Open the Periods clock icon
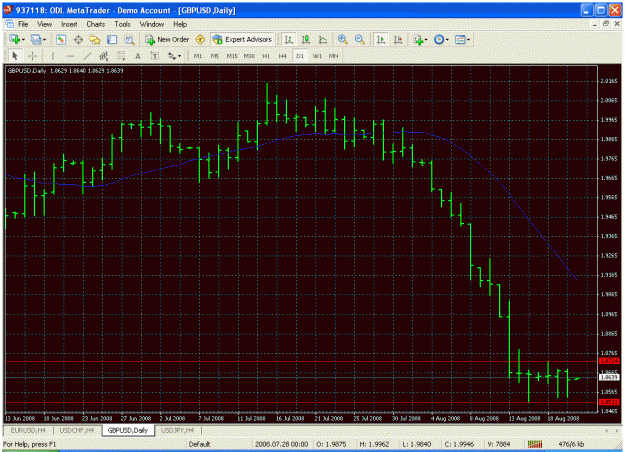625x452 pixels. click(439, 39)
